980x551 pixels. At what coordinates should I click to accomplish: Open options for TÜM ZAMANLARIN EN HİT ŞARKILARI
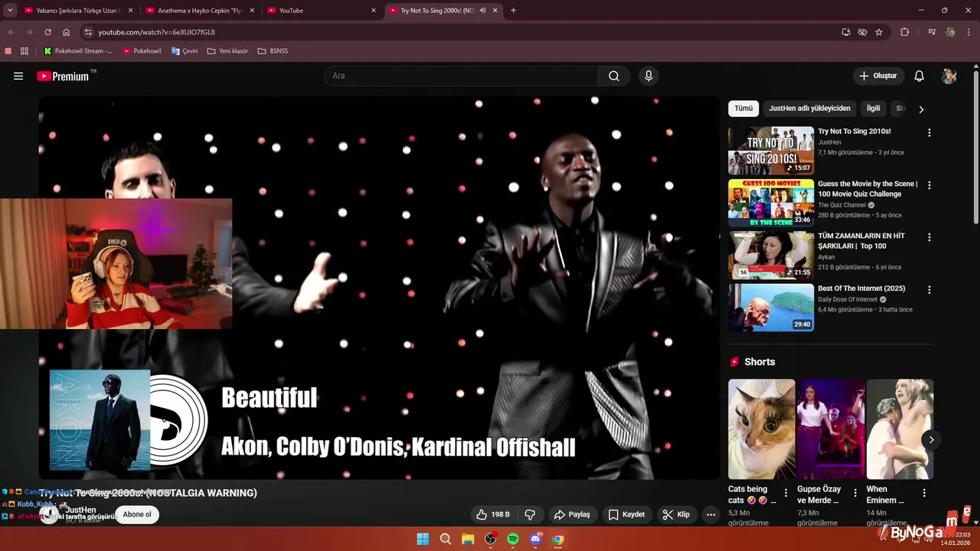pos(929,237)
